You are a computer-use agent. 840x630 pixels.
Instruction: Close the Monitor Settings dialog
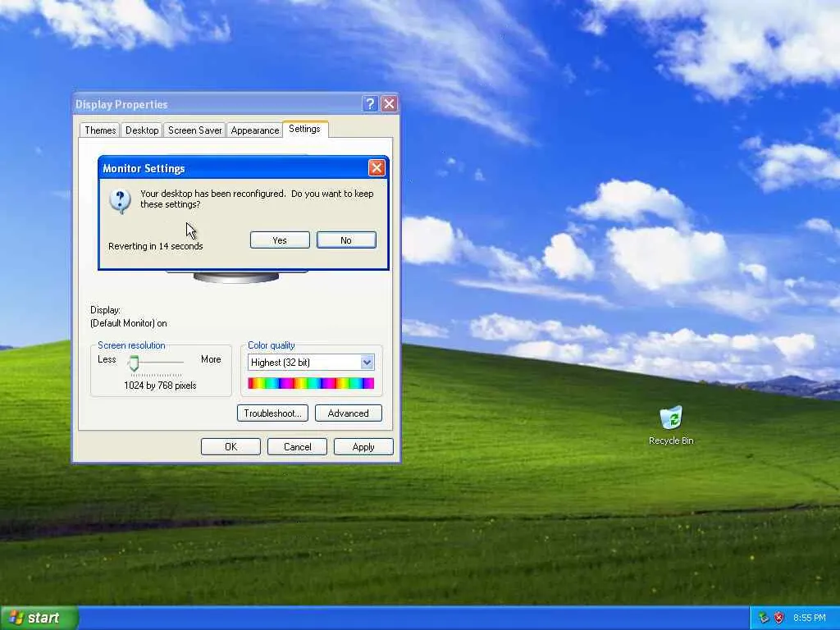point(377,168)
